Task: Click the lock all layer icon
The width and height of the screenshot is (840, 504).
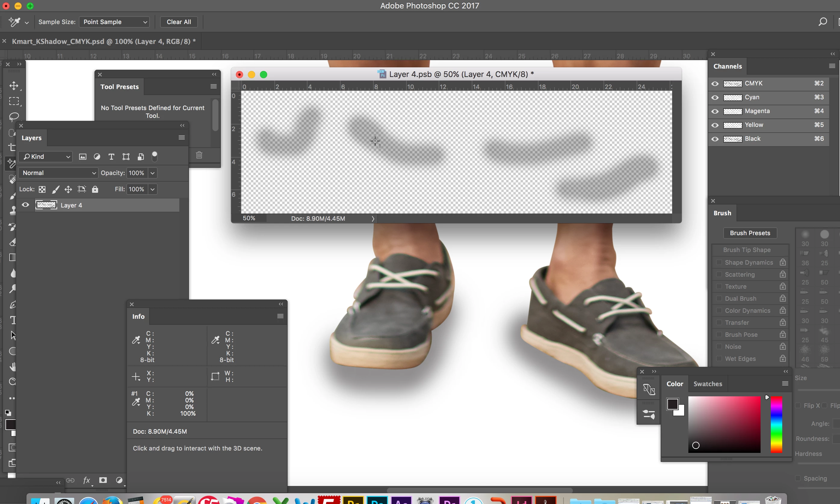Action: (95, 189)
